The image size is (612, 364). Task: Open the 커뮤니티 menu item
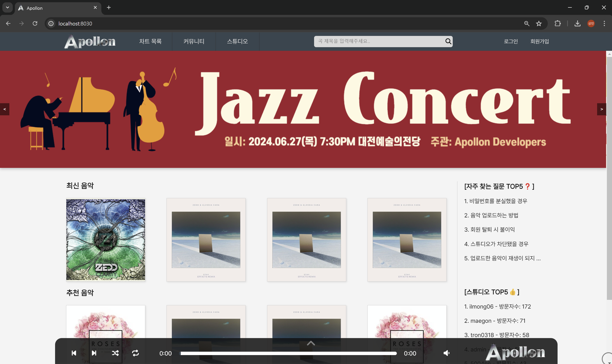194,41
